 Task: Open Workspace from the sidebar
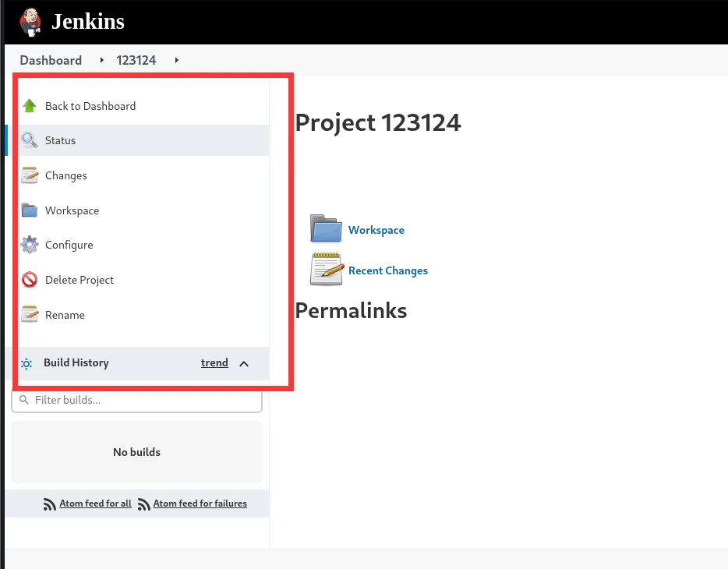(x=72, y=210)
